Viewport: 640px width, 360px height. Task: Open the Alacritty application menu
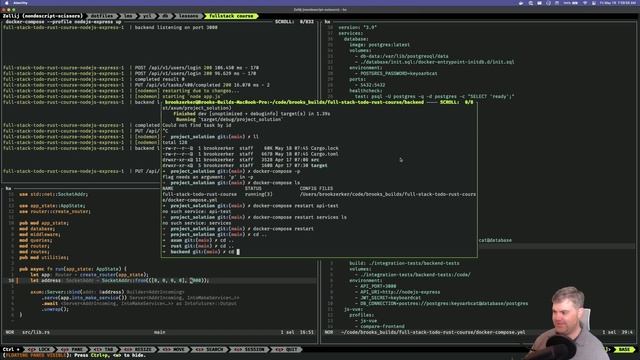(x=20, y=3)
